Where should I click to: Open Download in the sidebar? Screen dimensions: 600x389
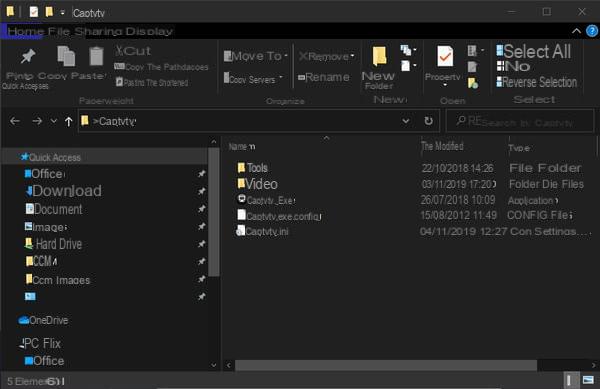(x=64, y=191)
